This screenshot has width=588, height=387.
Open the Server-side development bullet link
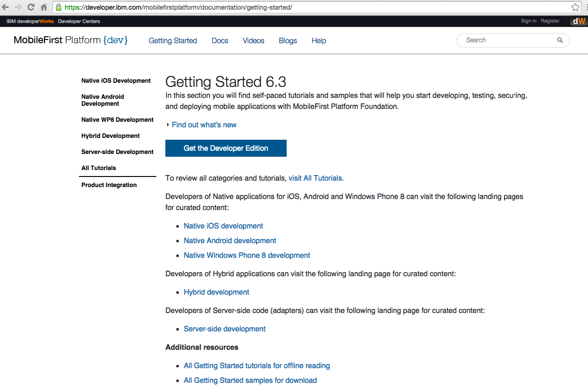[x=225, y=329]
